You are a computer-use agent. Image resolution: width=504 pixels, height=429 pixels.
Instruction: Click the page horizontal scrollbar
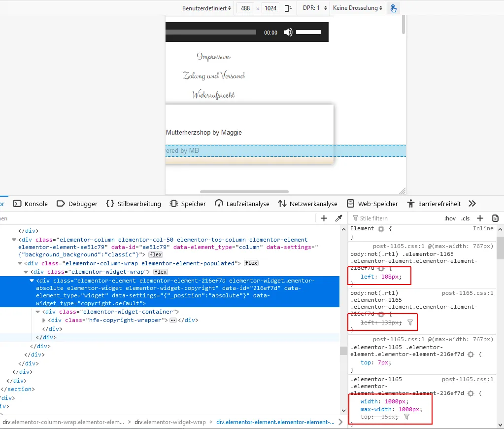[x=244, y=192]
